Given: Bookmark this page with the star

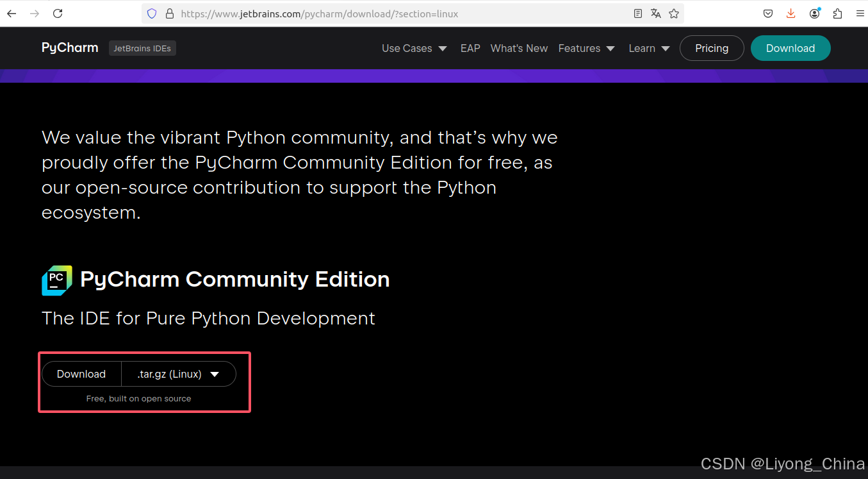Looking at the screenshot, I should coord(674,13).
